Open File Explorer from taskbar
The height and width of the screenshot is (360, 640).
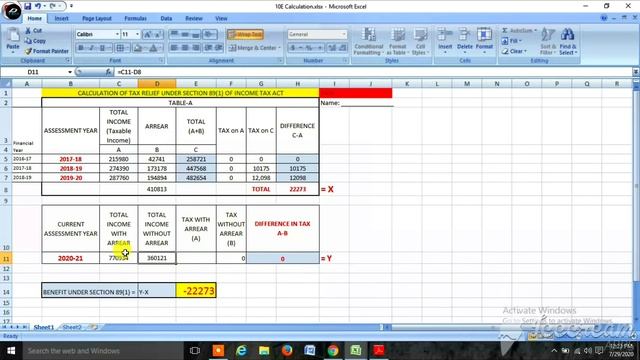tap(264, 351)
